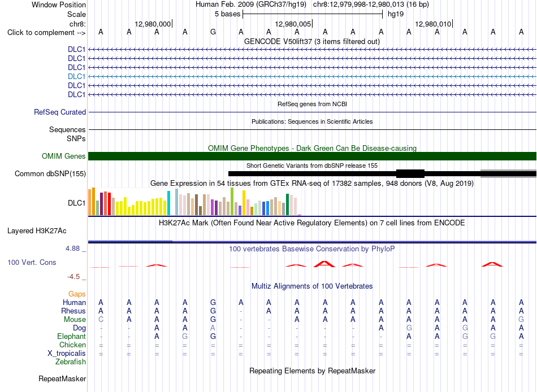Click the 12,980,010 position marker
The height and width of the screenshot is (392, 537).
433,24
